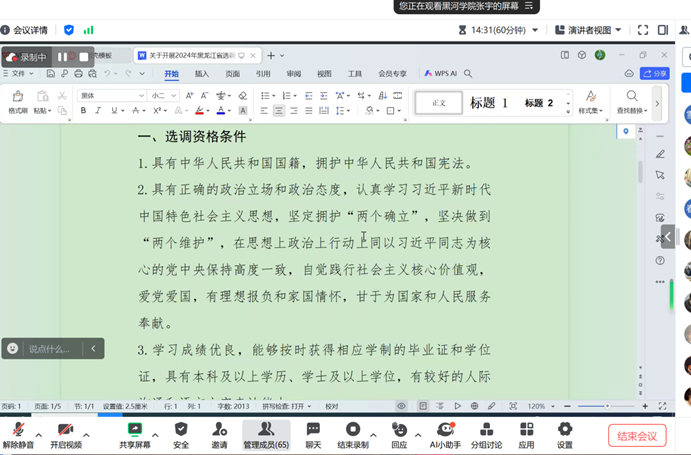Click the 说点什么 chat input field
Viewport: 691px width, 455px height.
50,349
